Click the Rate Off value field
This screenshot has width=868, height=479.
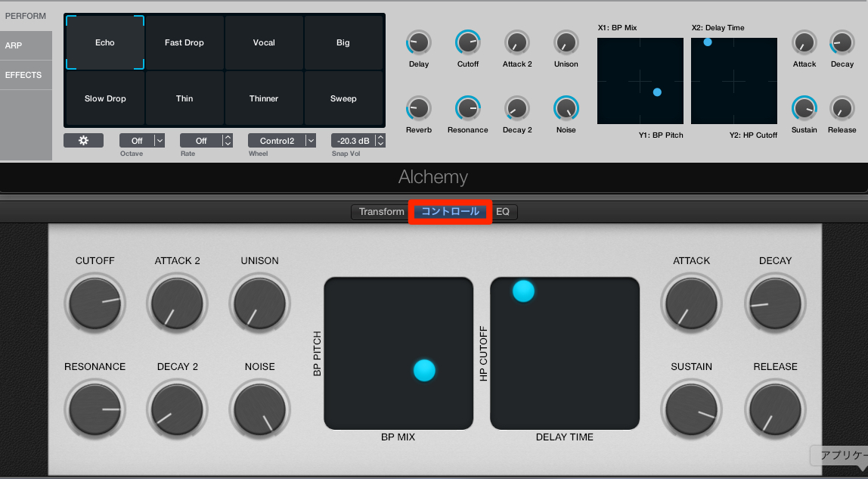201,141
